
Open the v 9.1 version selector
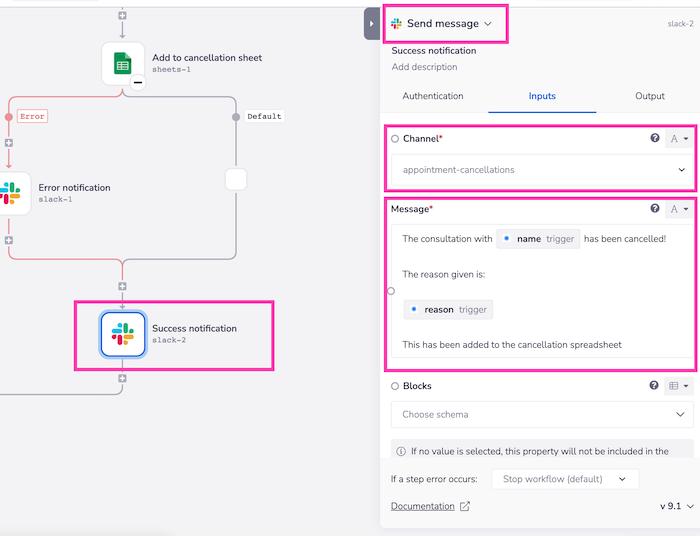coord(676,506)
